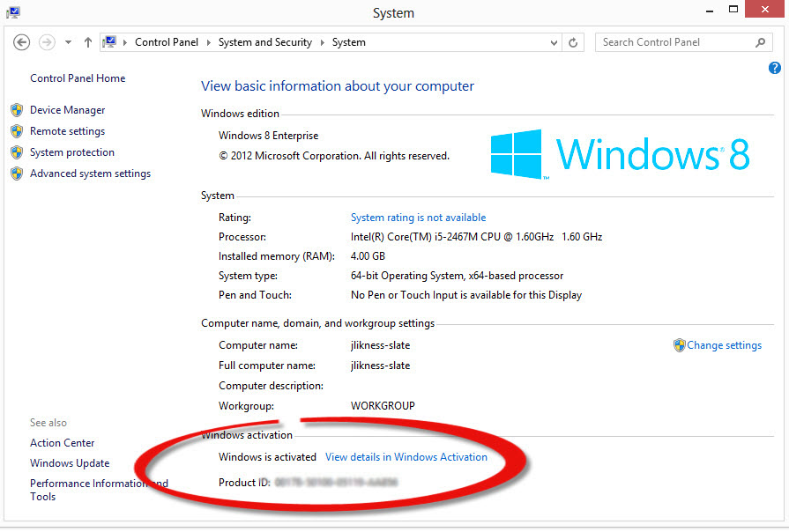Go back using the Back arrow button

(22, 42)
